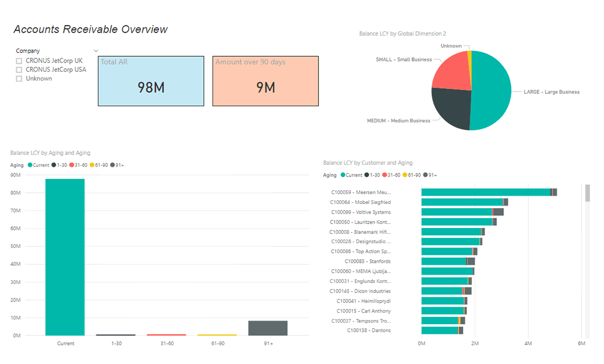Select the Current column in aging chart
The height and width of the screenshot is (364, 604).
[x=65, y=257]
